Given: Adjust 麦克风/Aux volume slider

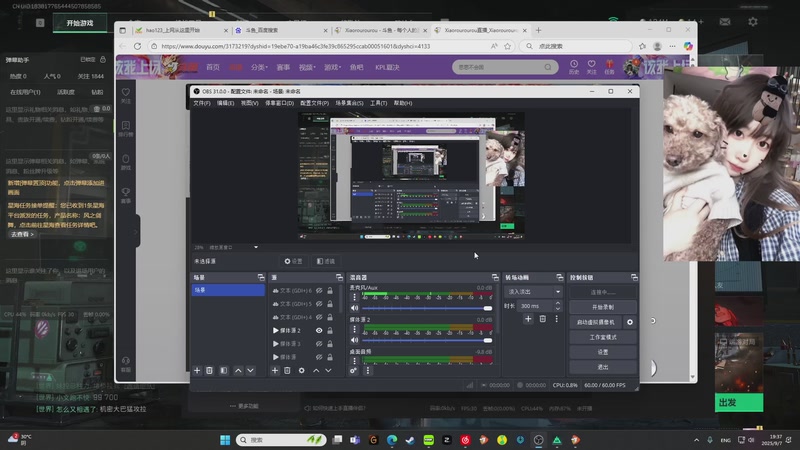Looking at the screenshot, I should (x=426, y=308).
